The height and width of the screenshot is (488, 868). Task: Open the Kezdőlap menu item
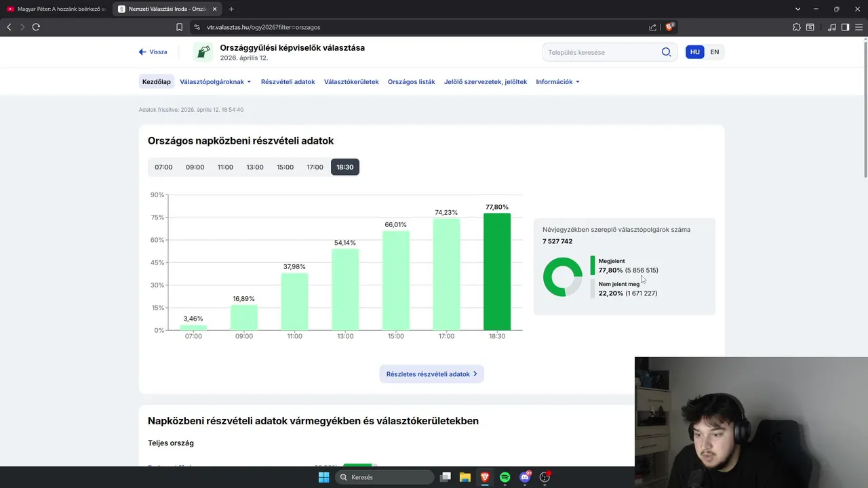tap(156, 82)
